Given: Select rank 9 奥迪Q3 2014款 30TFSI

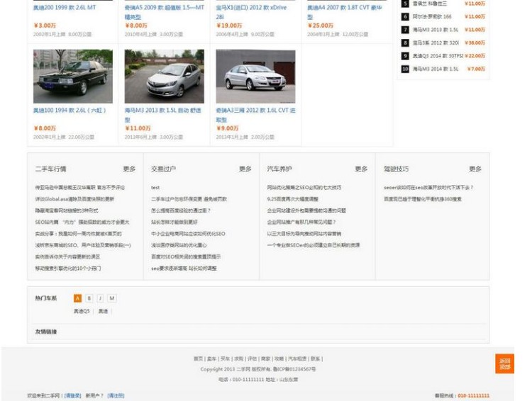Looking at the screenshot, I should click(438, 56).
